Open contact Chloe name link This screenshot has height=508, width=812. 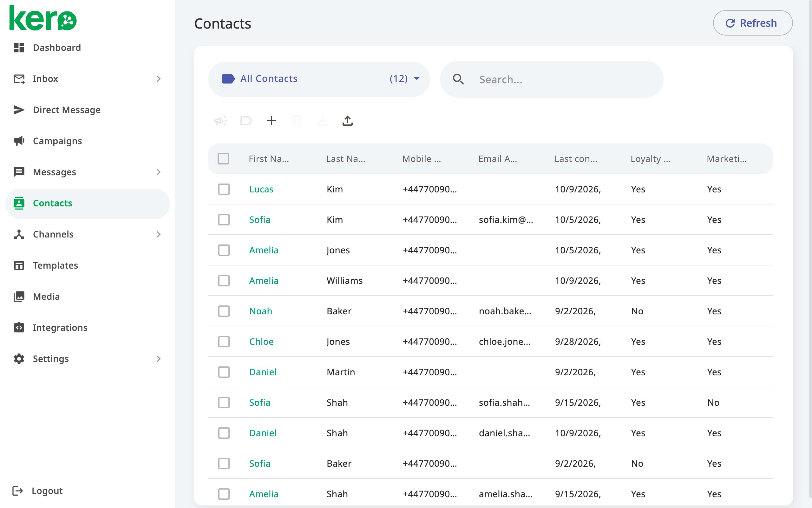261,342
